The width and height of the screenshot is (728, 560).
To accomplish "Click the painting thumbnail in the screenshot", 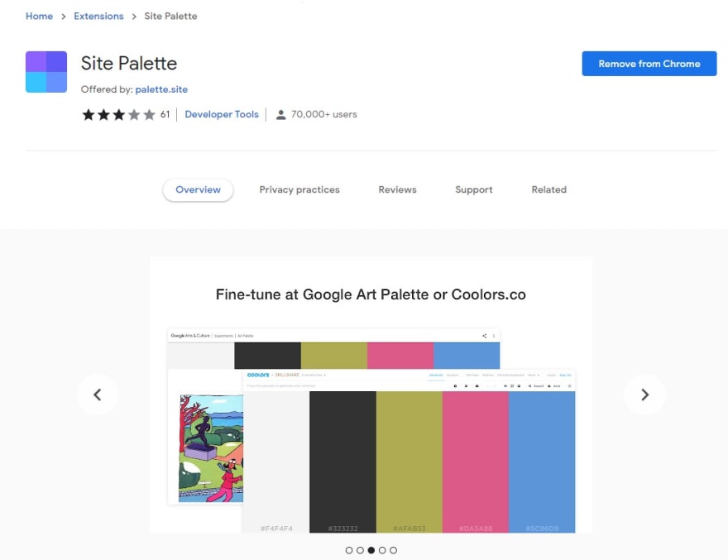I will [x=211, y=448].
